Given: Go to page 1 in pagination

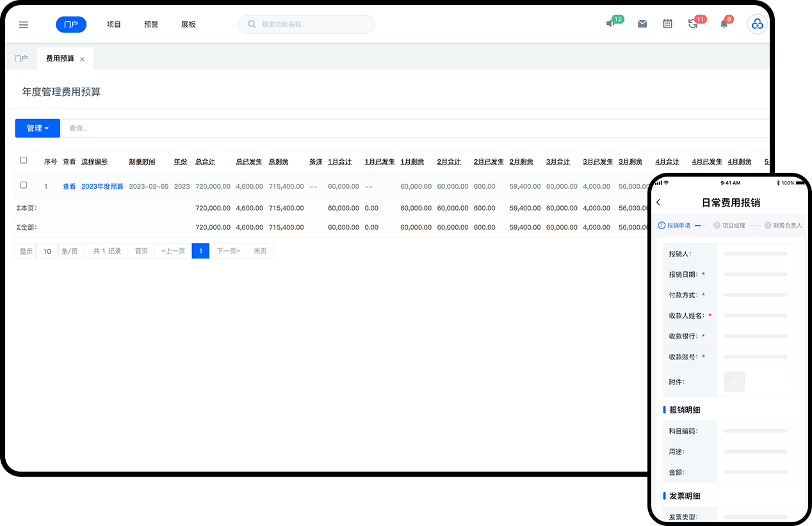Looking at the screenshot, I should (x=200, y=251).
